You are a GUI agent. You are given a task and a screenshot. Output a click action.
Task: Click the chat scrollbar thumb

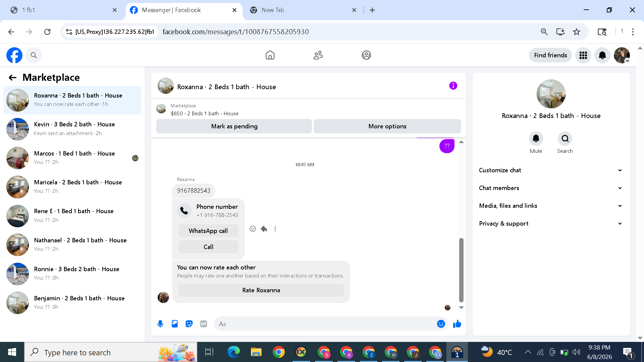click(461, 270)
